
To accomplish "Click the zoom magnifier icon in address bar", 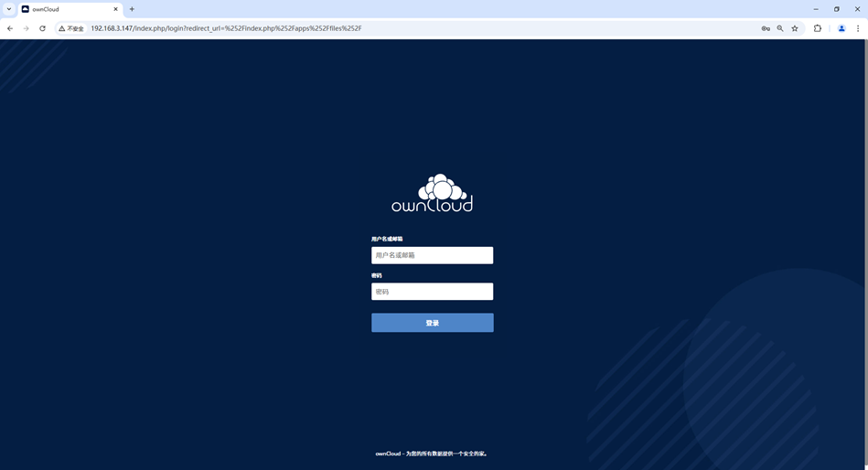I will [x=780, y=28].
